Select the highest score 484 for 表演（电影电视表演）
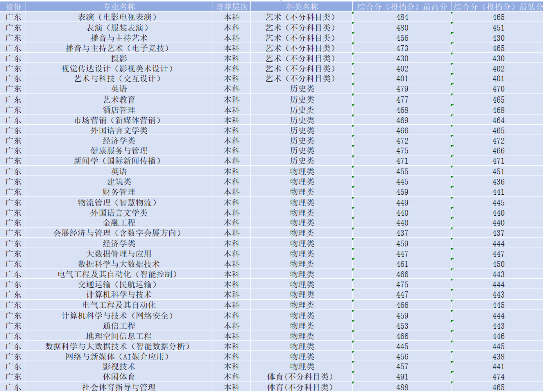Image resolution: width=543 pixels, height=392 pixels. click(402, 17)
